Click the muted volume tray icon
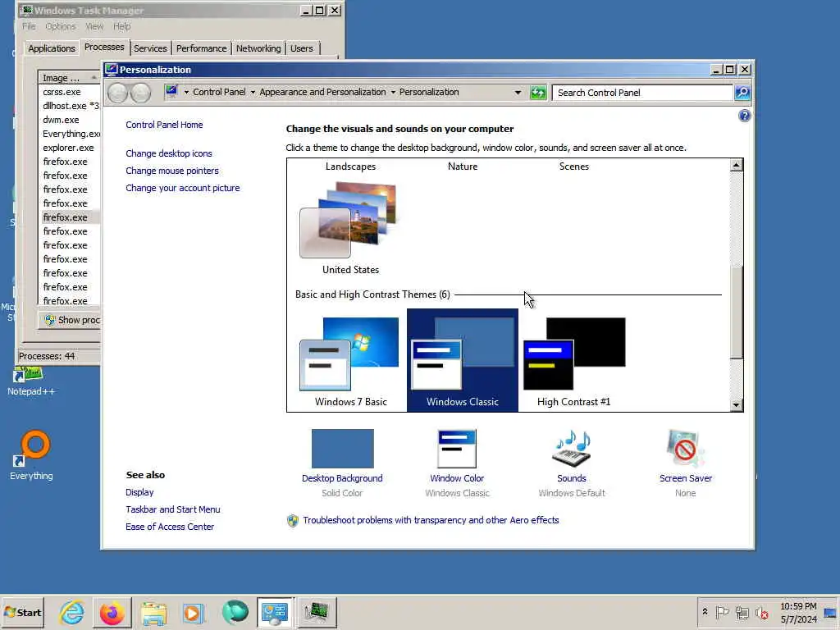The width and height of the screenshot is (840, 630). (x=761, y=612)
